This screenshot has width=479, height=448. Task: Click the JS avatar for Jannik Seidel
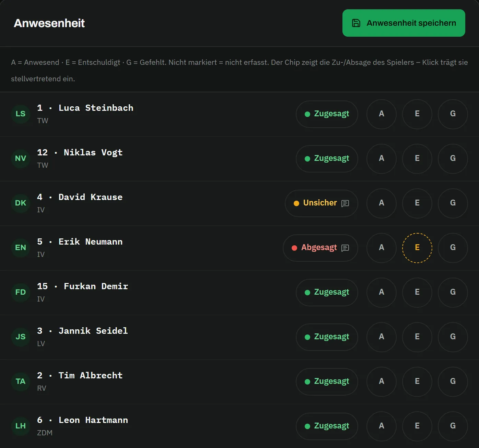(21, 337)
